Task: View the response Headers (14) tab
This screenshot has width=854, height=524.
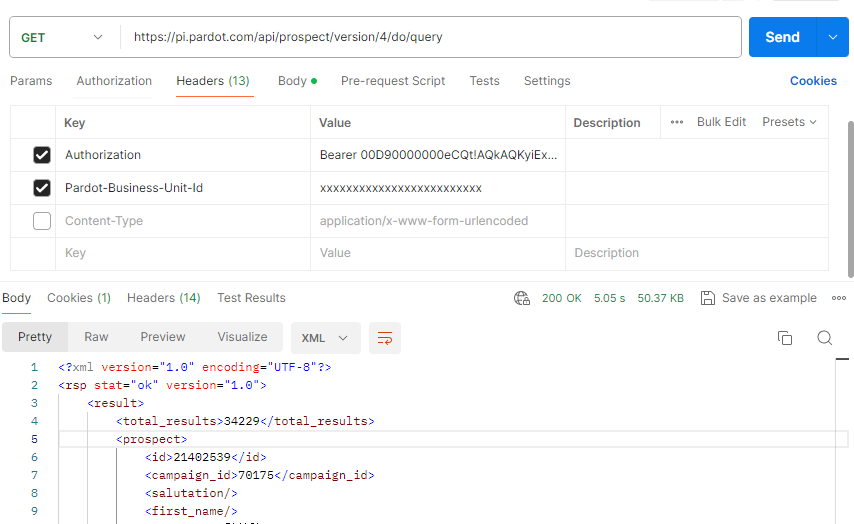Action: 163,298
